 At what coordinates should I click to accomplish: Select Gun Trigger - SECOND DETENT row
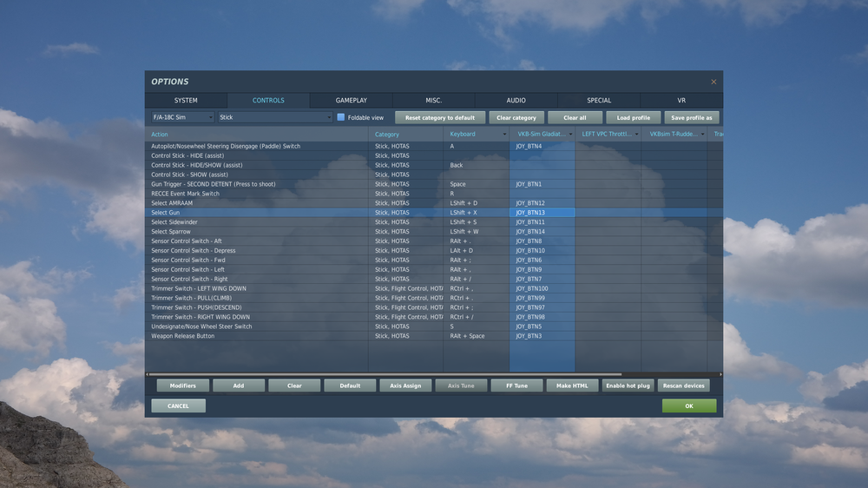coord(434,184)
